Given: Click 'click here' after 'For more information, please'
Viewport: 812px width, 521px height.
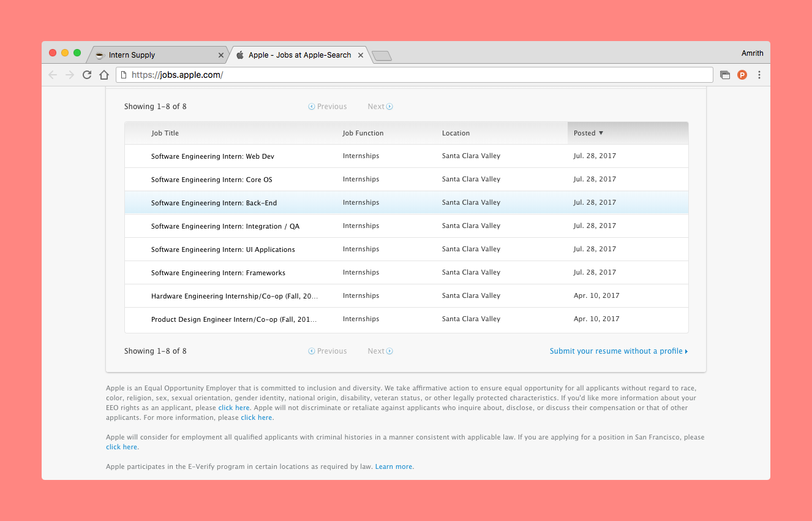Looking at the screenshot, I should click(257, 417).
